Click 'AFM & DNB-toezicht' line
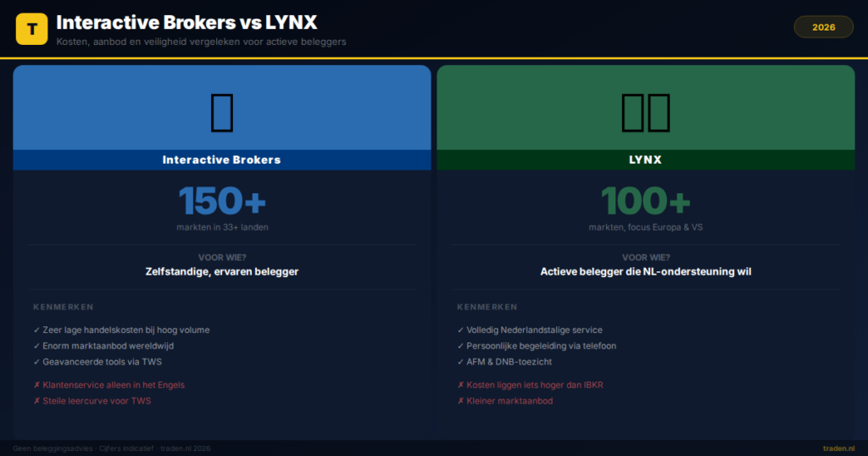Viewport: 868px width, 456px height. (x=504, y=362)
